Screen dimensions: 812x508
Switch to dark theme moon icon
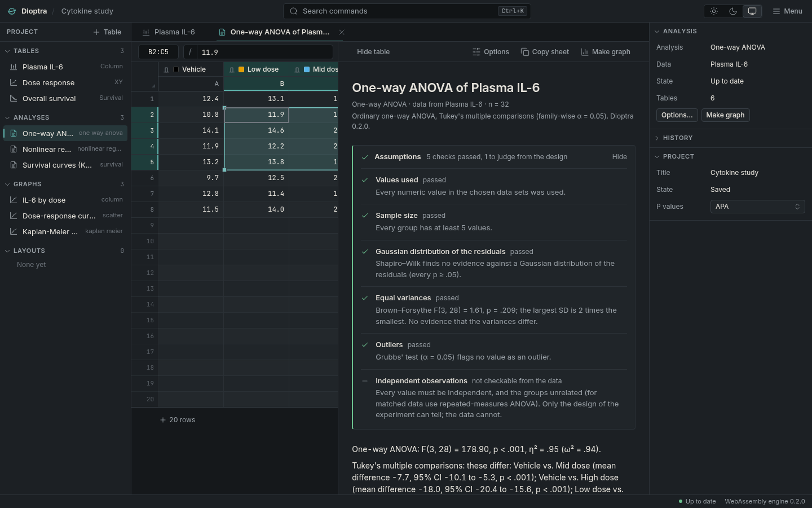733,11
